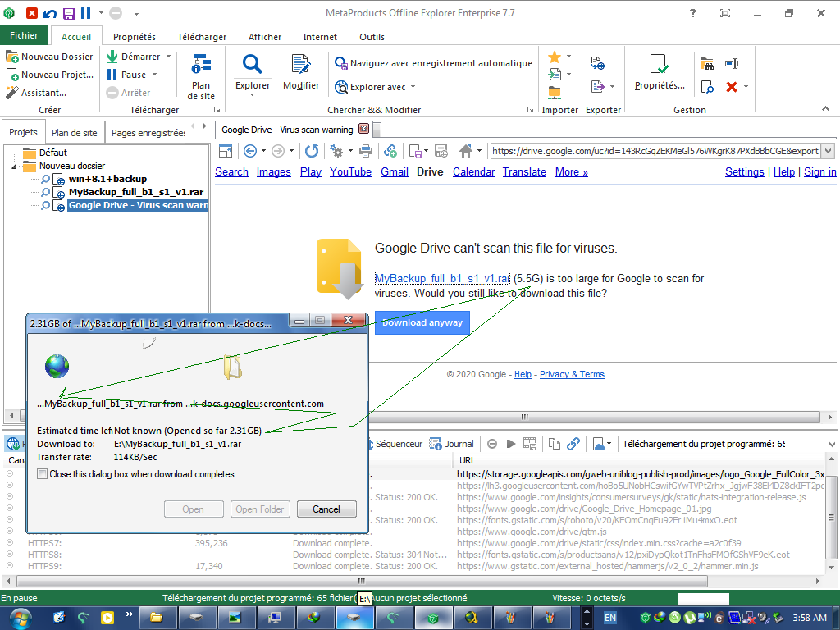Close the Google Drive browser tab
Viewport: 840px width, 630px height.
pyautogui.click(x=363, y=129)
